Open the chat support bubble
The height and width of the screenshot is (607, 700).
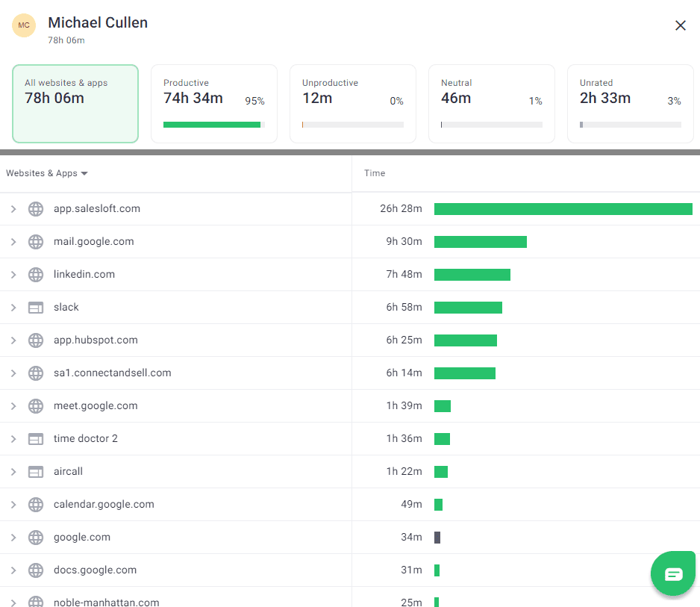coord(672,573)
